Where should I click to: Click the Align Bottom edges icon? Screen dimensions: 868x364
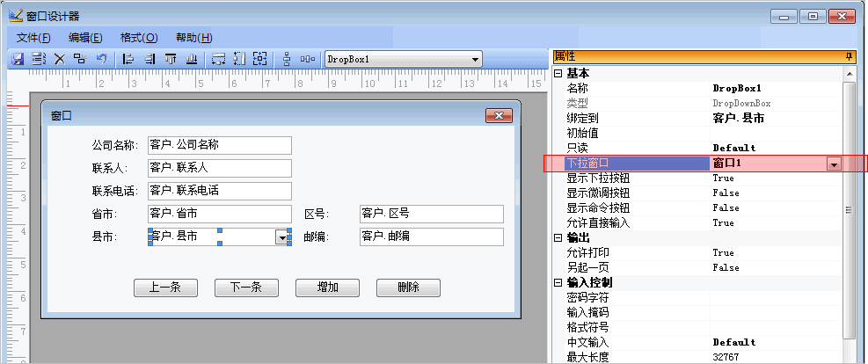tap(191, 59)
